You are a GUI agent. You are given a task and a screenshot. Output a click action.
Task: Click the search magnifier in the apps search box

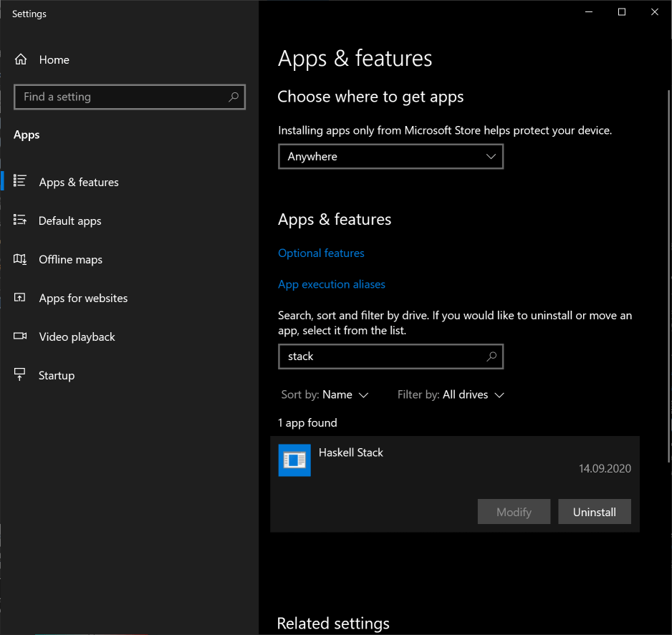pyautogui.click(x=491, y=356)
